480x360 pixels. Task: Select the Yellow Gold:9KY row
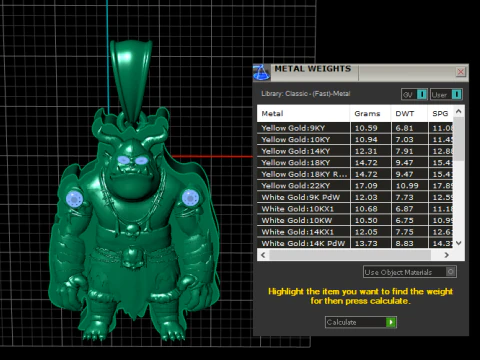[355, 128]
